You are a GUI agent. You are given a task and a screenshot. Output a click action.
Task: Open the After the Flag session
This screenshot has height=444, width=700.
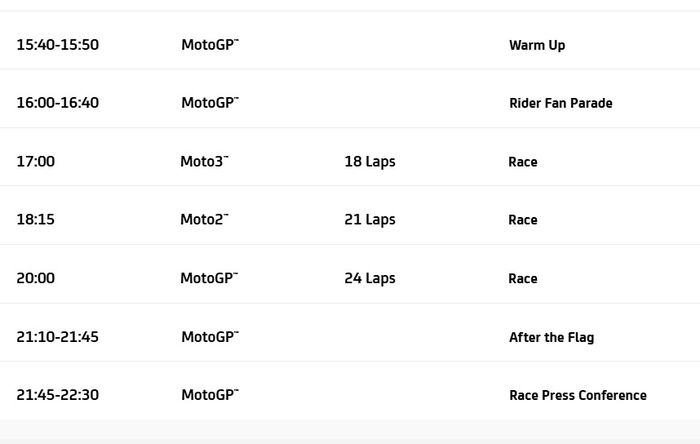551,337
